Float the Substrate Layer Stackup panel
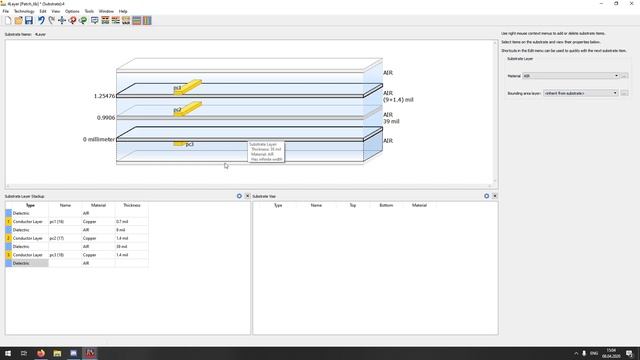 coord(239,196)
